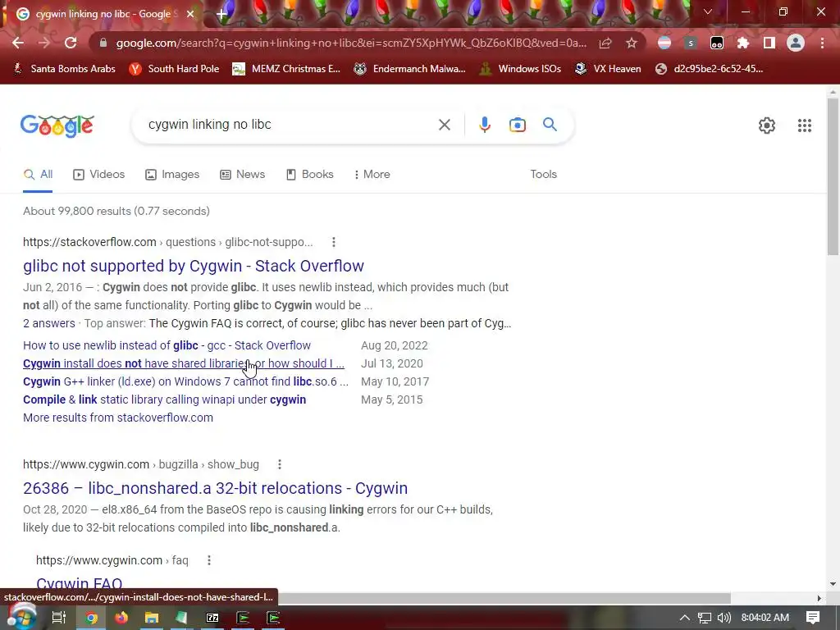This screenshot has height=630, width=840.
Task: Click the Google holiday logo
Action: click(57, 126)
